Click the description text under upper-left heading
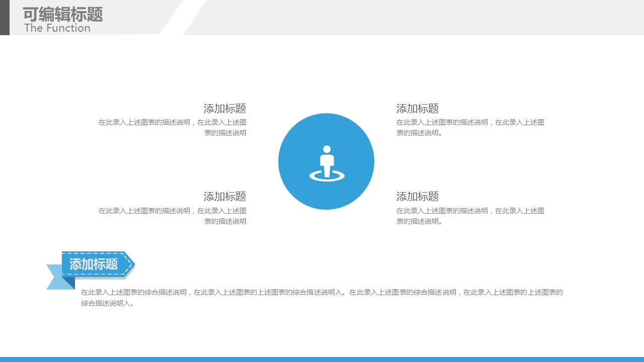Screen dimensions: 644x362 click(173, 128)
